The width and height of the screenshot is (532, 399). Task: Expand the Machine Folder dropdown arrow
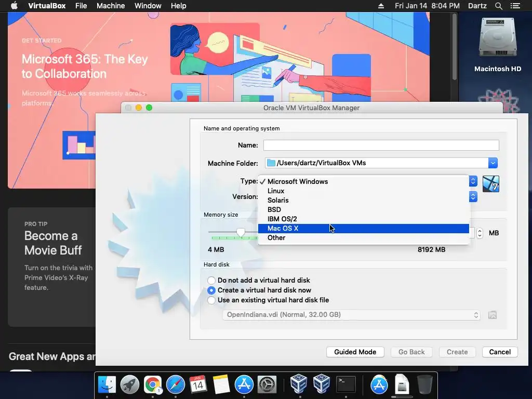pyautogui.click(x=493, y=163)
